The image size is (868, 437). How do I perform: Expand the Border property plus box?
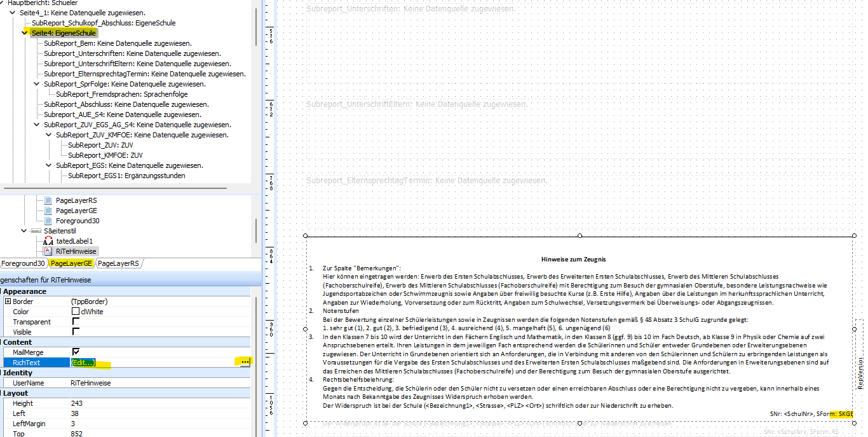[8, 302]
